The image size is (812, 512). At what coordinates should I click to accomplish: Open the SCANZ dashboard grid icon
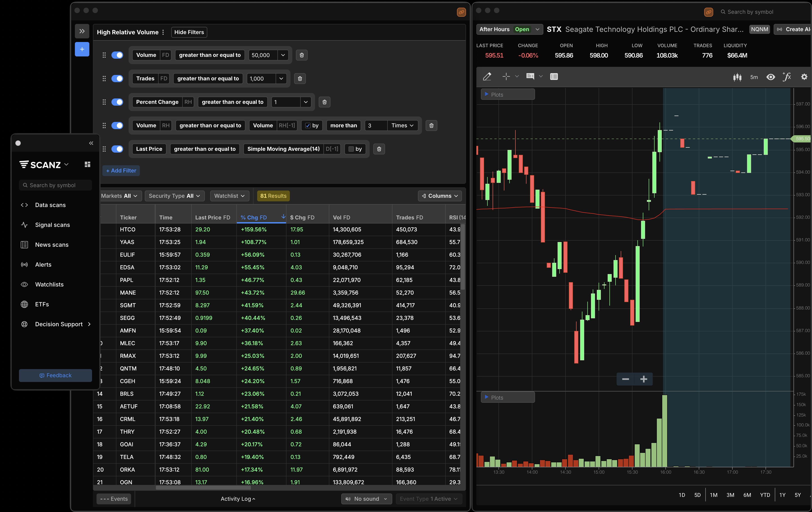87,164
